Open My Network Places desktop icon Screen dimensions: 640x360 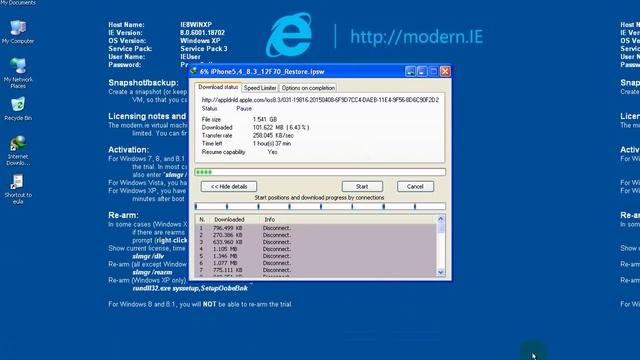(18, 73)
